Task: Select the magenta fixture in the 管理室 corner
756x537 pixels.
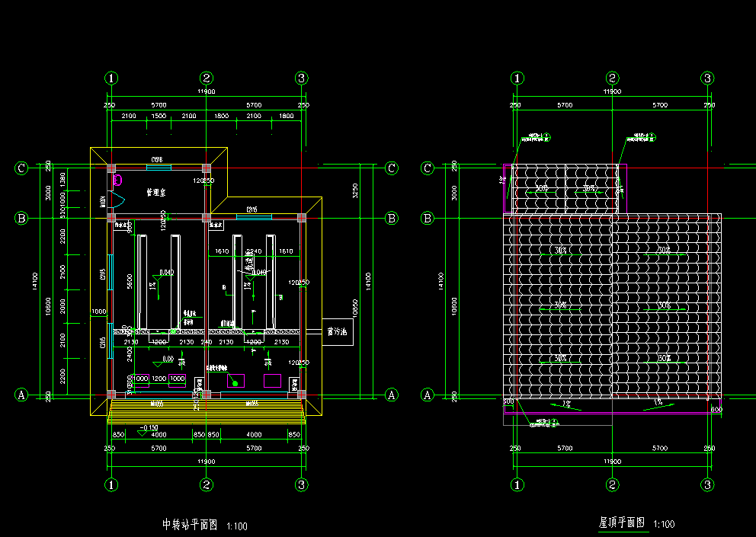Action: coord(117,180)
